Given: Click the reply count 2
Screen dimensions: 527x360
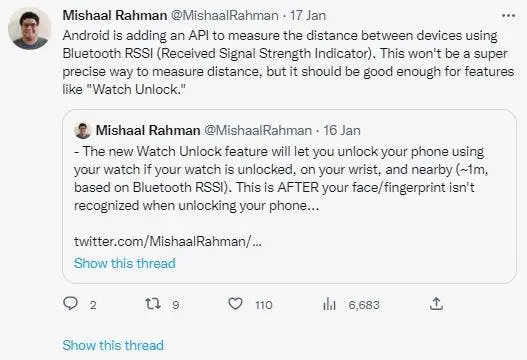Looking at the screenshot, I should coord(93,305).
